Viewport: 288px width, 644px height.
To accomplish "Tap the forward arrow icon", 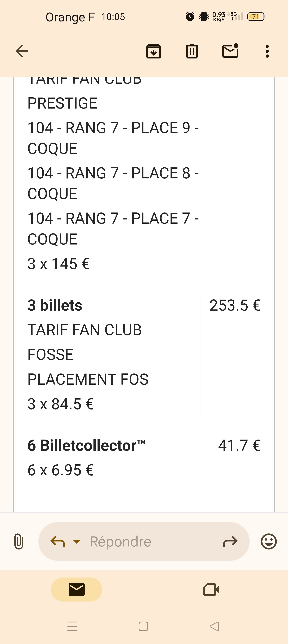I will (x=230, y=541).
